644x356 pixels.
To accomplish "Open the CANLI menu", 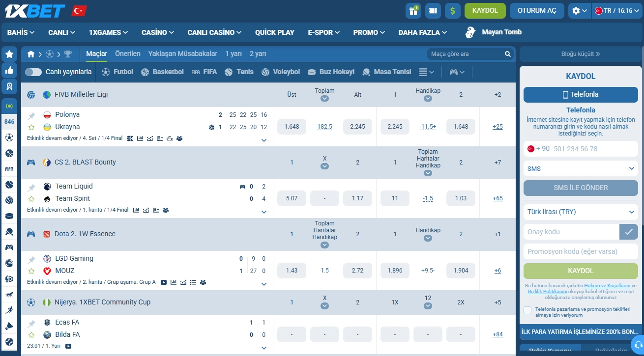I will pyautogui.click(x=61, y=32).
